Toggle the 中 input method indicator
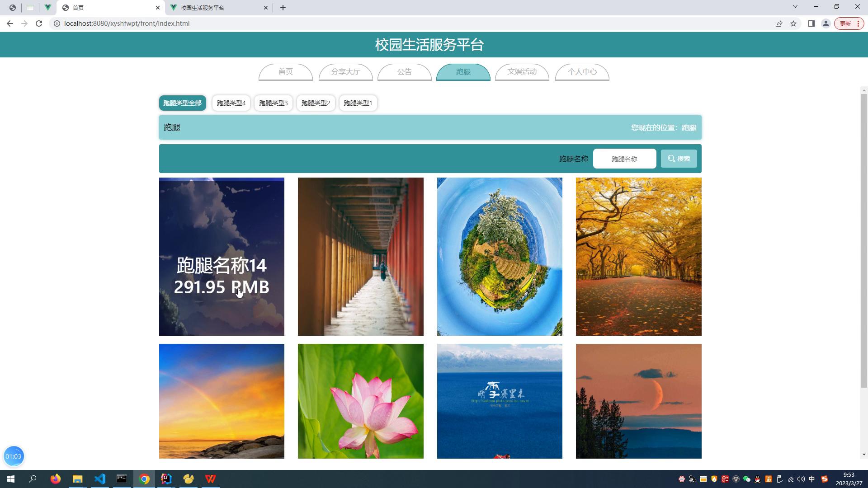This screenshot has height=488, width=868. click(812, 479)
